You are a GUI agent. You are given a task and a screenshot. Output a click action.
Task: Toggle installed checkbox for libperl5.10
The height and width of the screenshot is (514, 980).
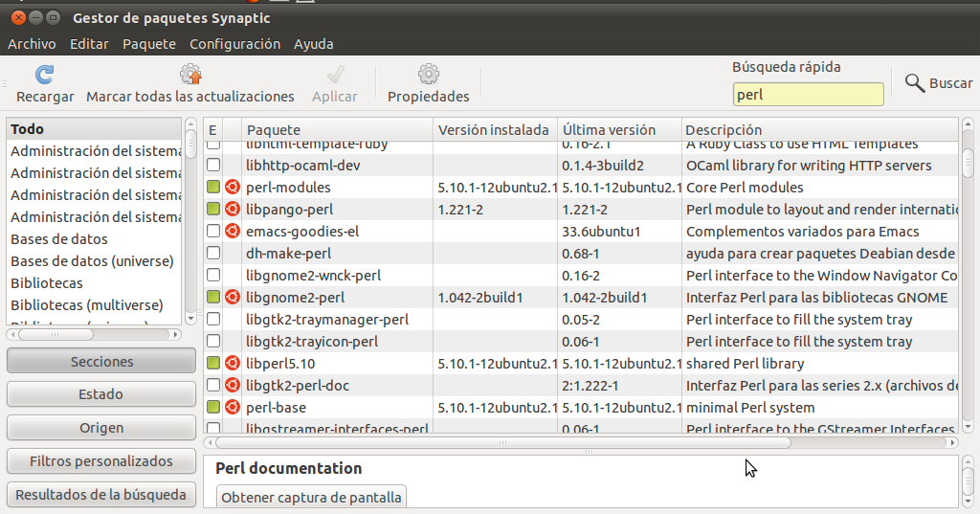(213, 363)
